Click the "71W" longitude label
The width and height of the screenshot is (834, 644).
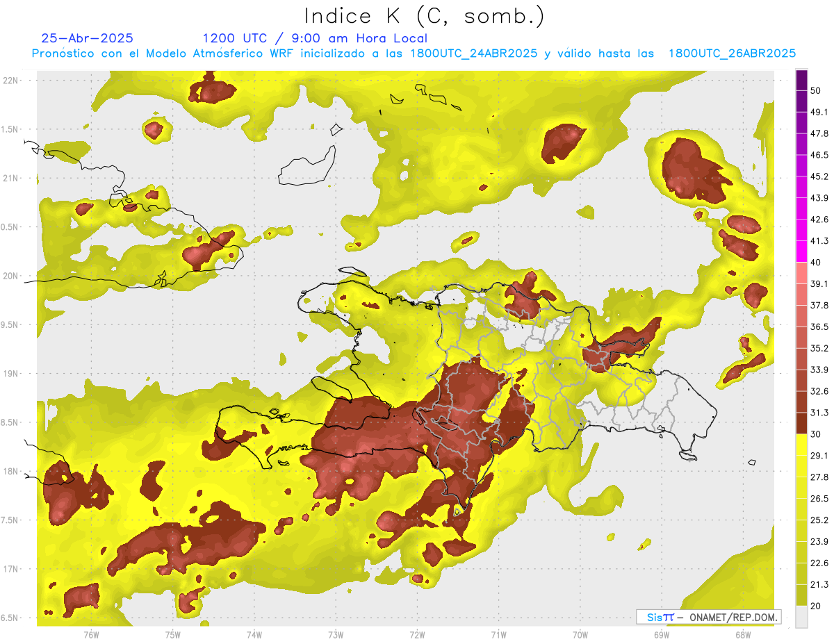(498, 635)
